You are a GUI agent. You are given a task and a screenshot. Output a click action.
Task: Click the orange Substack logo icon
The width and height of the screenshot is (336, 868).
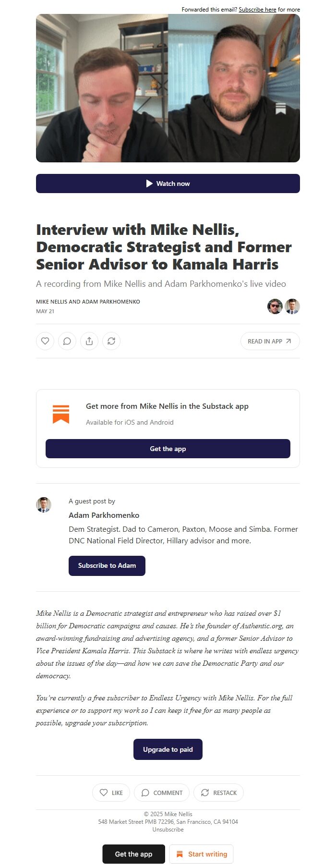[61, 414]
